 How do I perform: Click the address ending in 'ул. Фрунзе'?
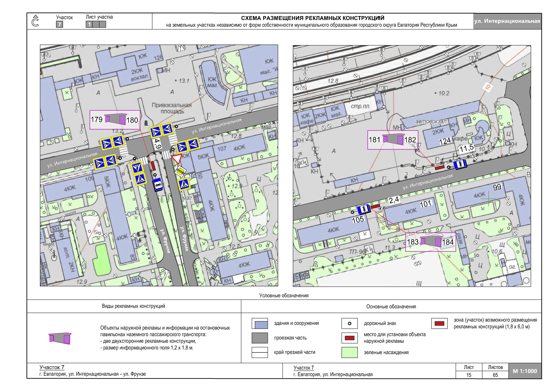[93, 374]
